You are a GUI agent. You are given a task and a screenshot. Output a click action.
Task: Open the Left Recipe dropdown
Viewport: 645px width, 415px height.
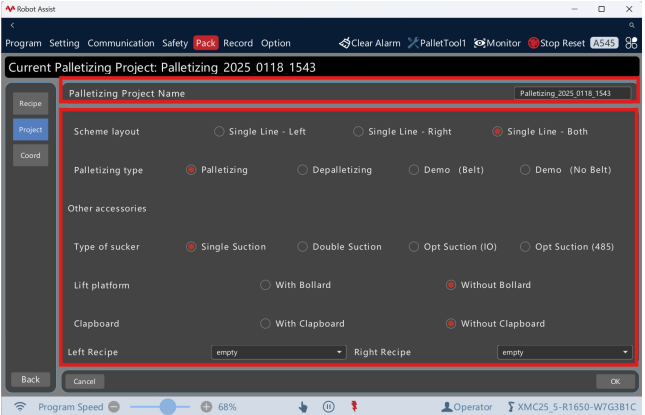click(x=278, y=352)
